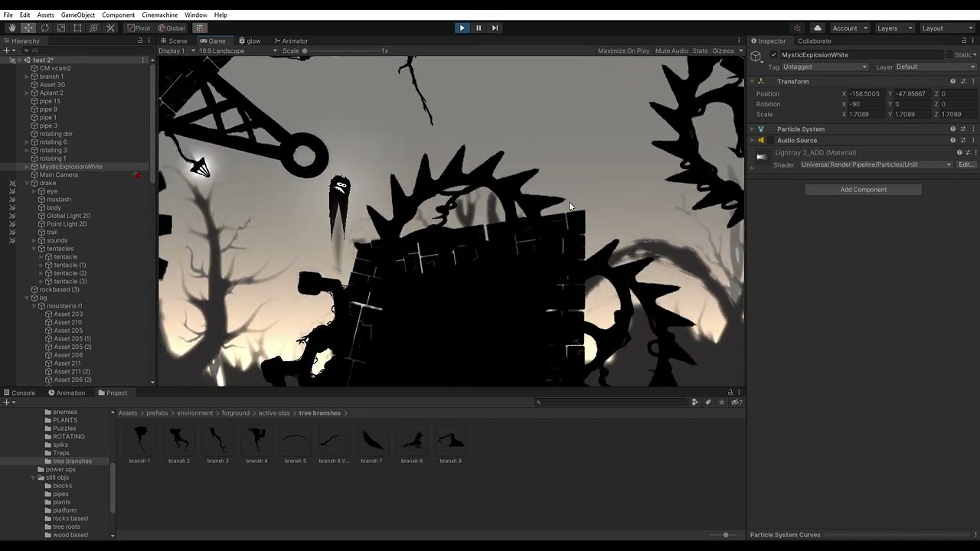Toggle Pivot/Center handle position
This screenshot has height=551, width=980.
coord(139,28)
